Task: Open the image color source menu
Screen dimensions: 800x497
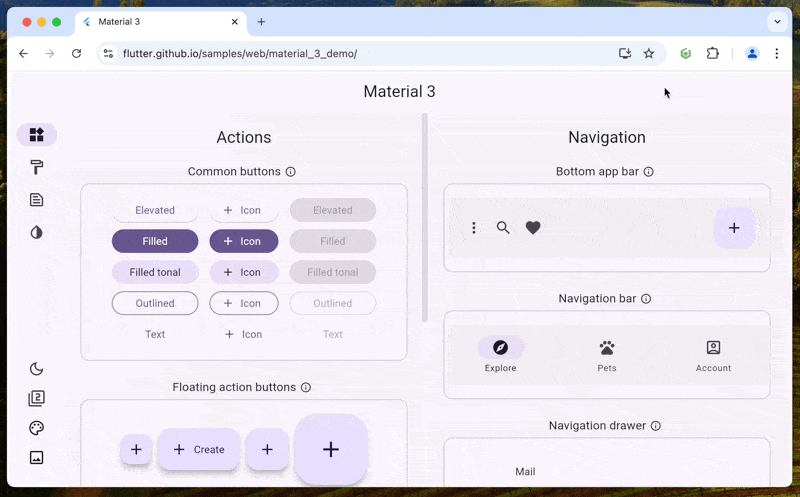Action: [36, 457]
